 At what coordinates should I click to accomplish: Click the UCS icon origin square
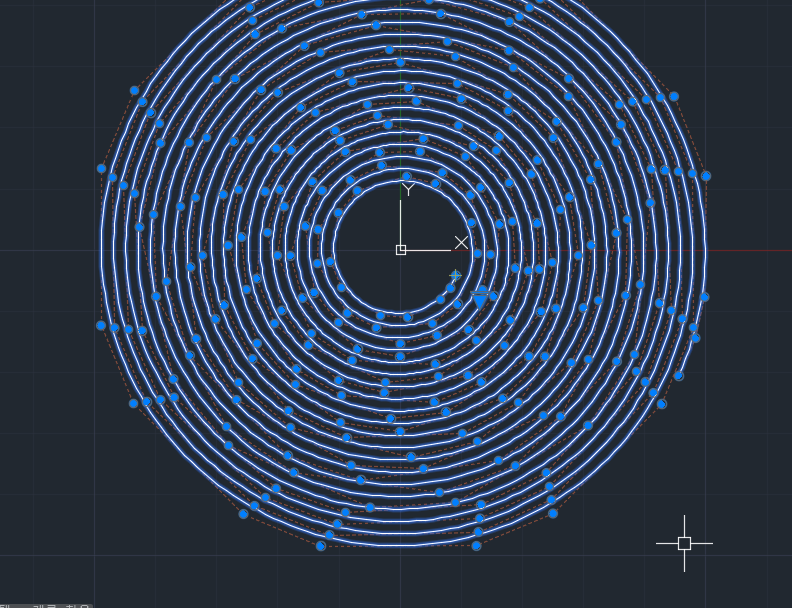coord(401,250)
